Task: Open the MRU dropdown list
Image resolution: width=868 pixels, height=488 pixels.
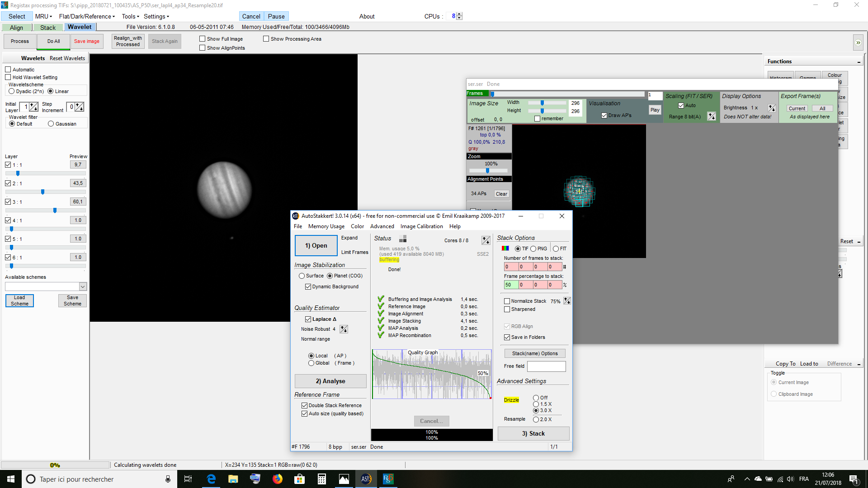Action: [43, 16]
